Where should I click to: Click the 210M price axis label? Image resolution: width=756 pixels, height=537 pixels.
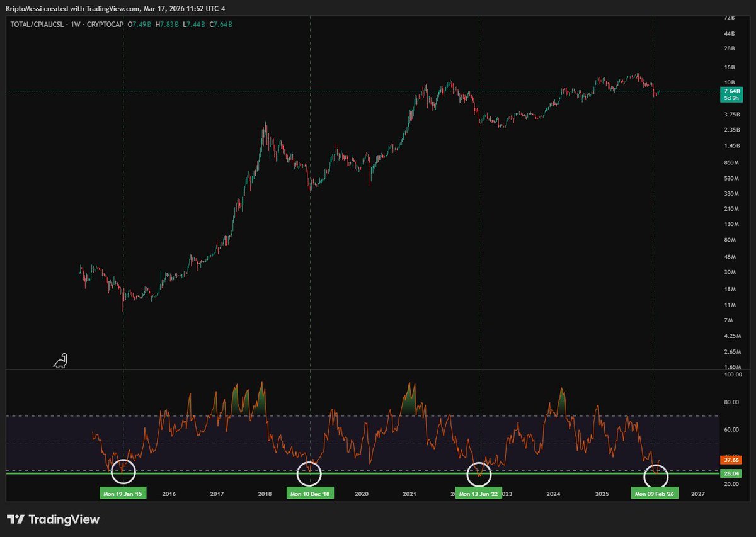(x=731, y=209)
